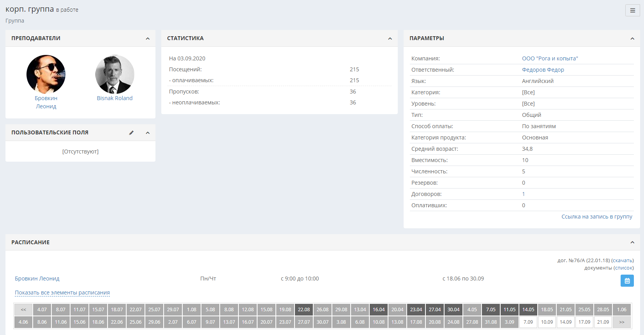Viewport: 644px width, 335px height.
Task: Click the Язык value Английский
Action: point(538,81)
